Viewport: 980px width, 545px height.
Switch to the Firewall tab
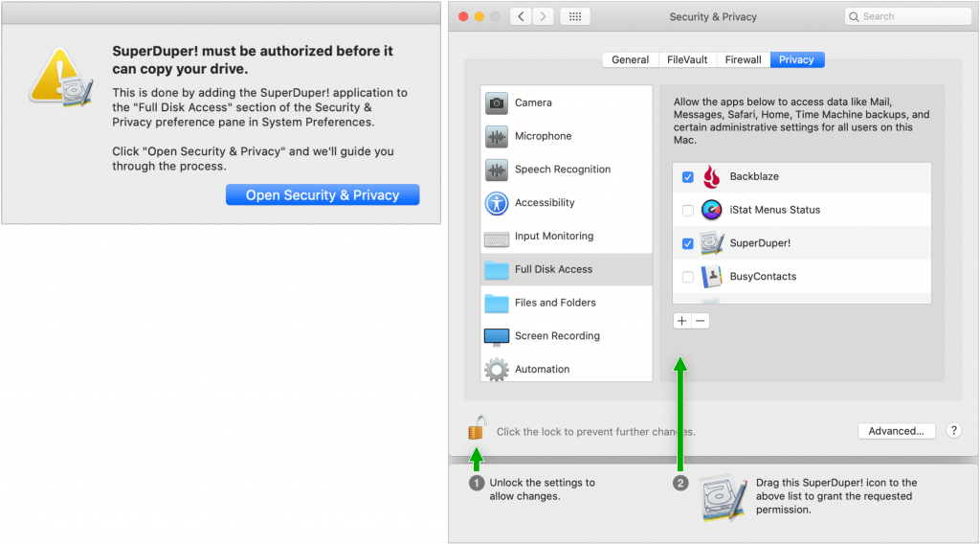[x=743, y=59]
